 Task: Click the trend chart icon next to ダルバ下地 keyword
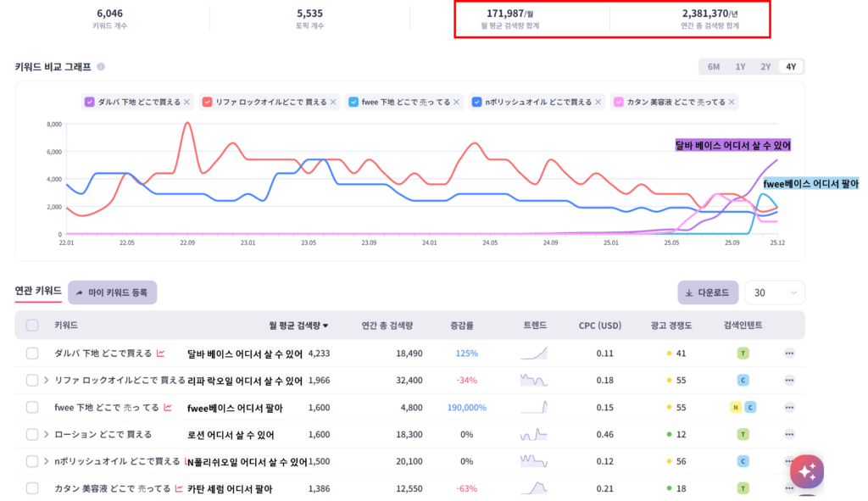coord(162,353)
